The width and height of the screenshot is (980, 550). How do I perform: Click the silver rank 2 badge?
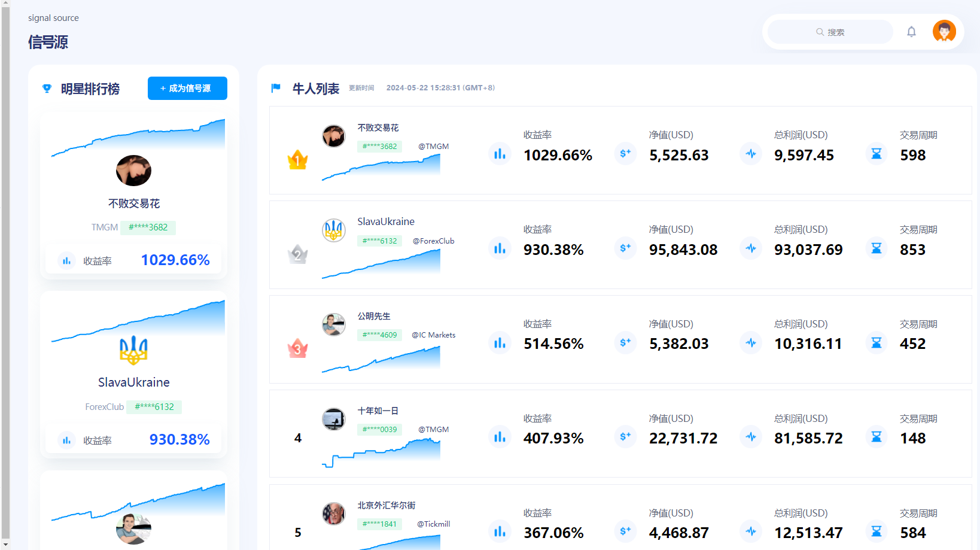[x=297, y=254]
